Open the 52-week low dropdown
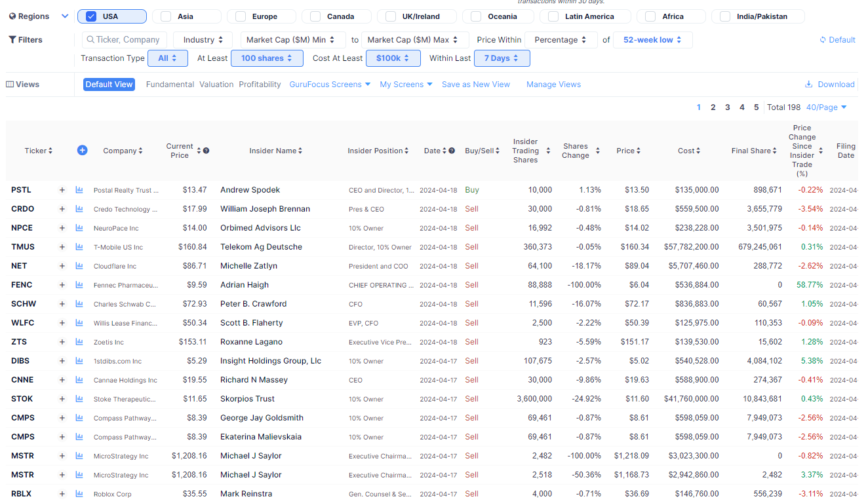This screenshot has height=503, width=868. [x=652, y=40]
